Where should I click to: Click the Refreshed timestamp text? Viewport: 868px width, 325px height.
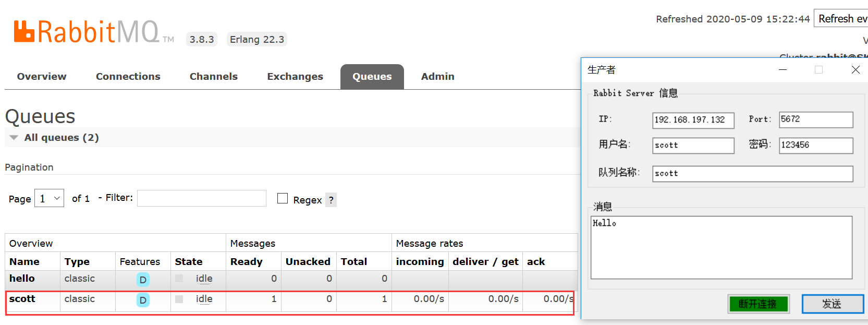pyautogui.click(x=733, y=19)
